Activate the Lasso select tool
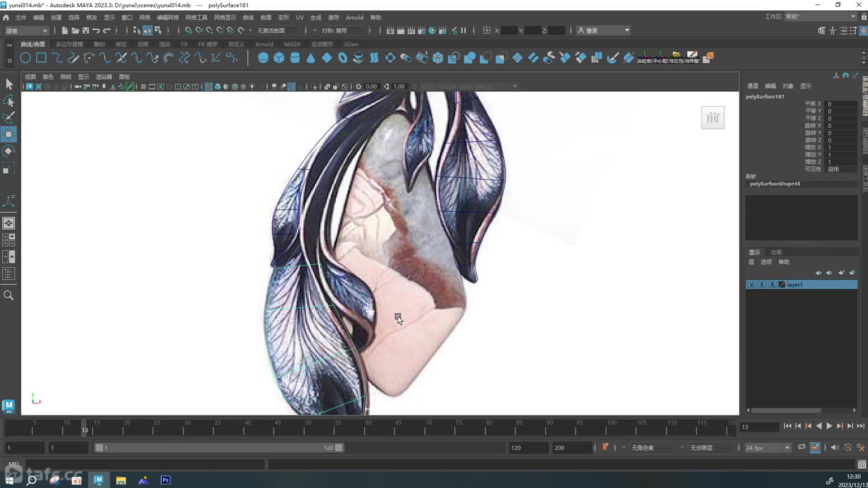868x488 pixels. point(9,101)
